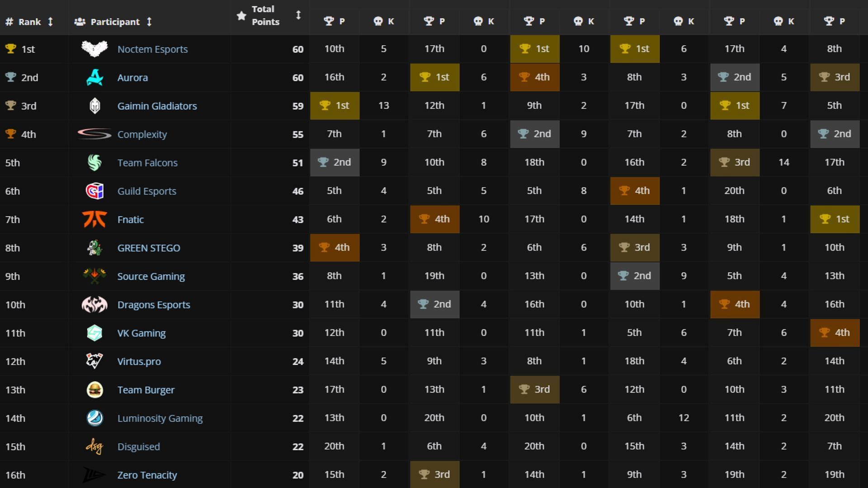Click the Virtus.pro team icon
Screen dimensions: 868x488
(94, 361)
